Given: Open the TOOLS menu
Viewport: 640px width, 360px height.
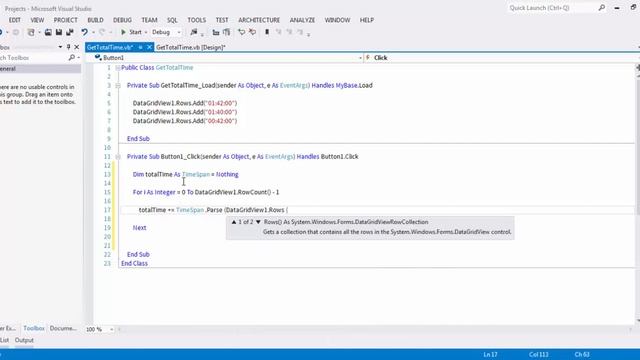Looking at the screenshot, I should click(197, 20).
